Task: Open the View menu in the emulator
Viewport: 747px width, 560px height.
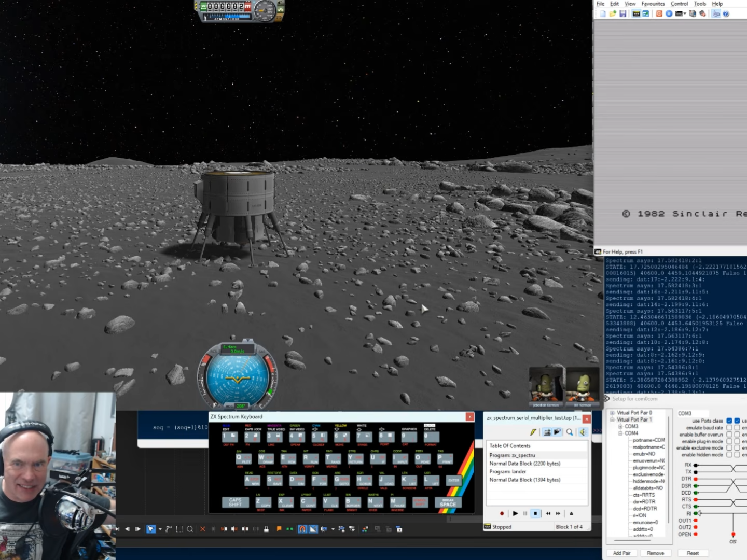Action: (x=630, y=4)
